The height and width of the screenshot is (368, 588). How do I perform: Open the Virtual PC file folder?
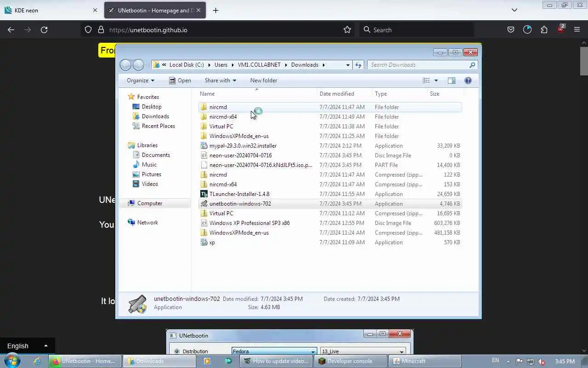330,126
